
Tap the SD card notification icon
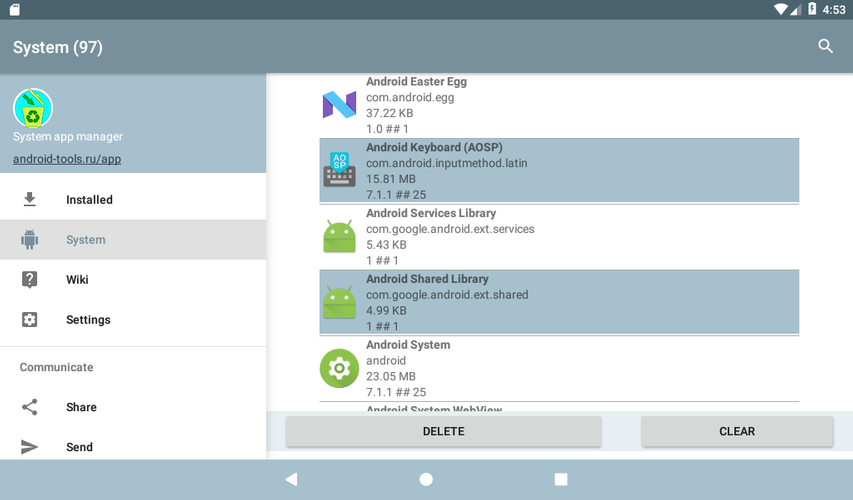click(x=15, y=9)
